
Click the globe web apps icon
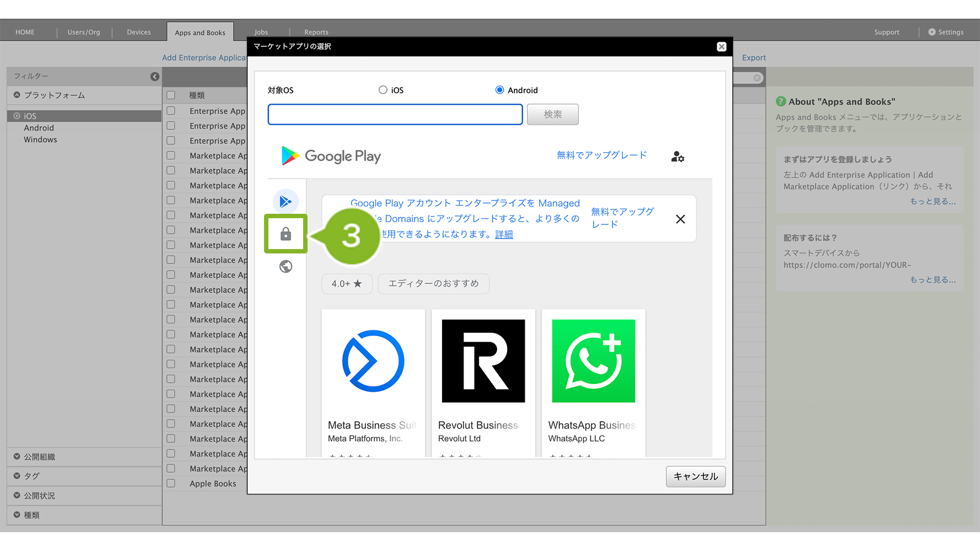[x=286, y=267]
